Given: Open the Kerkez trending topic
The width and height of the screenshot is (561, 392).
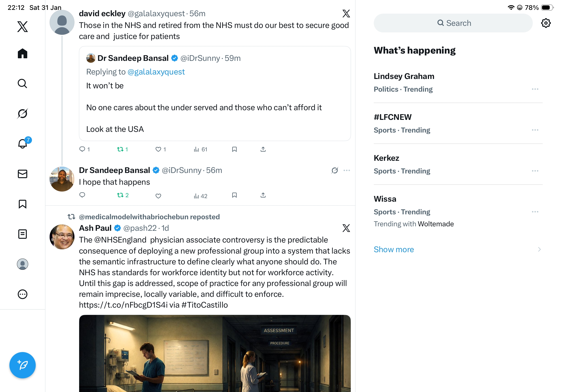Looking at the screenshot, I should coord(386,158).
